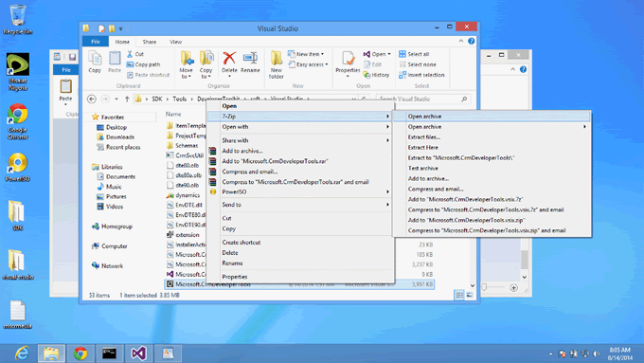Click the file list scroll down arrow
This screenshot has width=644, height=363.
pyautogui.click(x=473, y=285)
